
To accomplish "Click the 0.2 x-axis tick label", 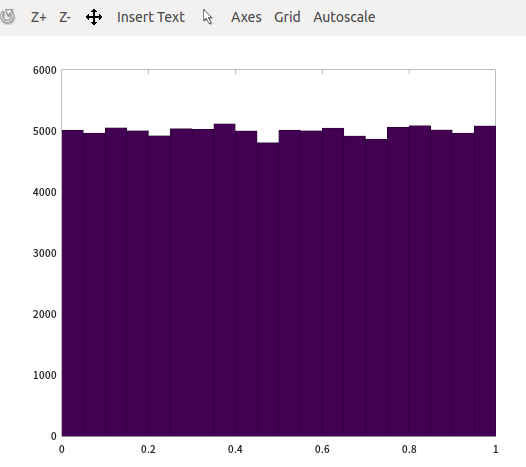I will 148,449.
